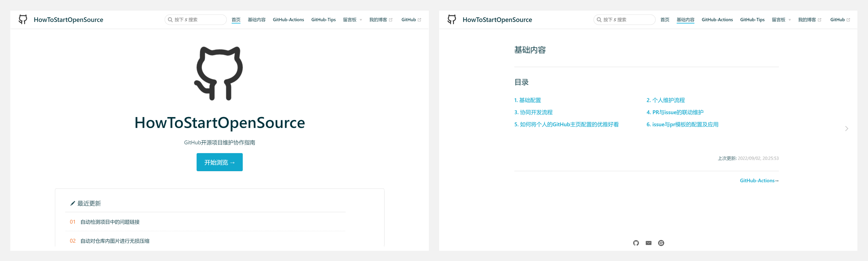This screenshot has height=261, width=868.
Task: Open 我的博客 link in left page nav
Action: coord(381,20)
